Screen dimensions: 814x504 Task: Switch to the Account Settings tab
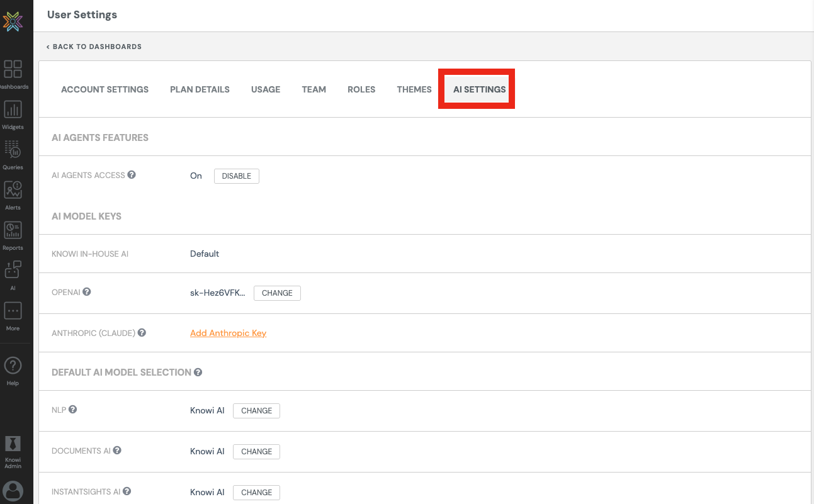pyautogui.click(x=105, y=89)
